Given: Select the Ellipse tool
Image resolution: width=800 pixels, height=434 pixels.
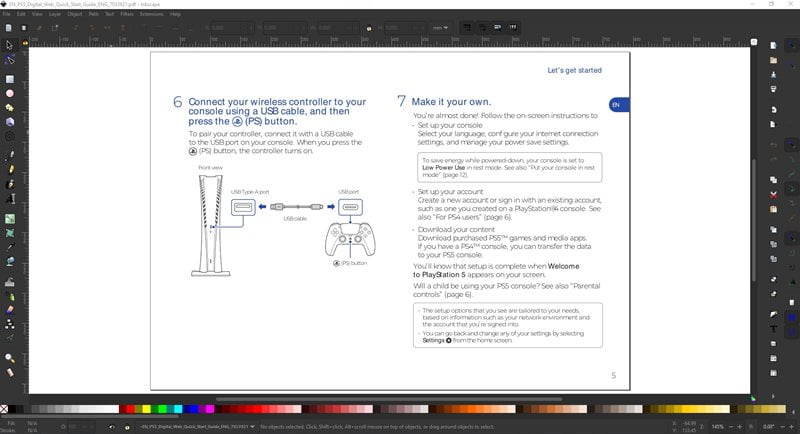Looking at the screenshot, I should coord(9,94).
